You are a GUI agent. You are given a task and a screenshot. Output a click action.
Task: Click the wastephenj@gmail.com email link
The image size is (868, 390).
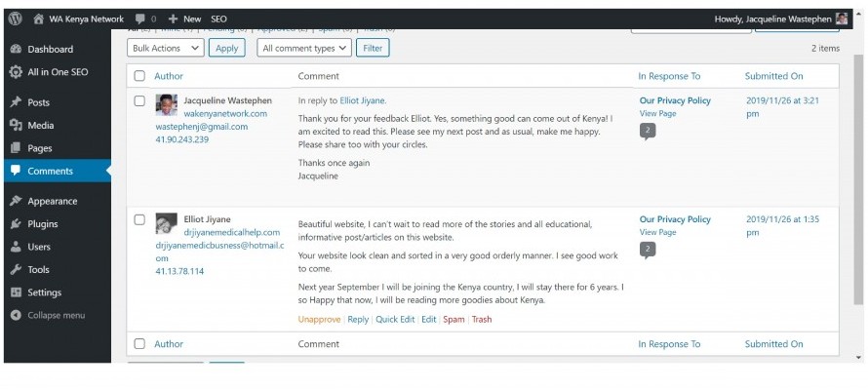(x=202, y=127)
